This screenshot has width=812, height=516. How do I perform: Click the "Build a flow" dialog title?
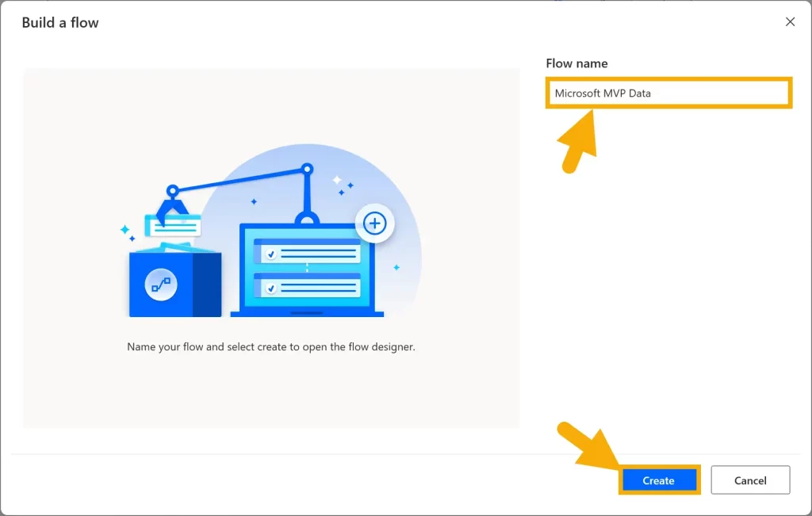coord(60,22)
